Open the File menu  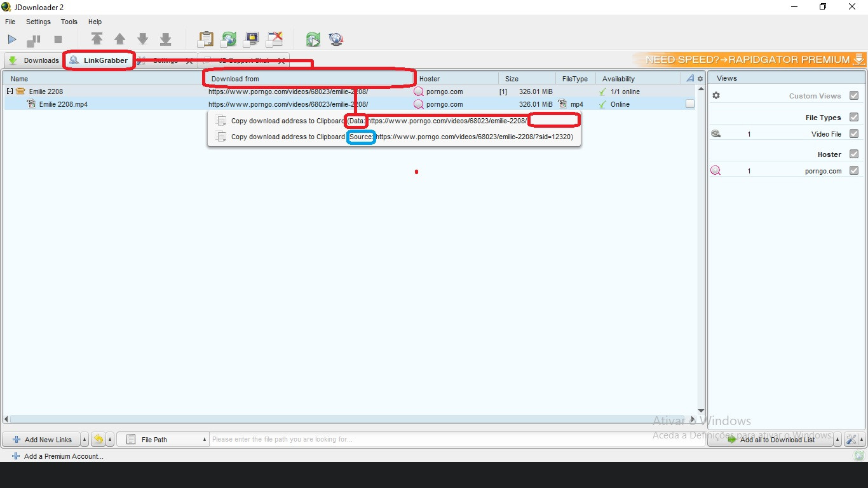(x=10, y=22)
